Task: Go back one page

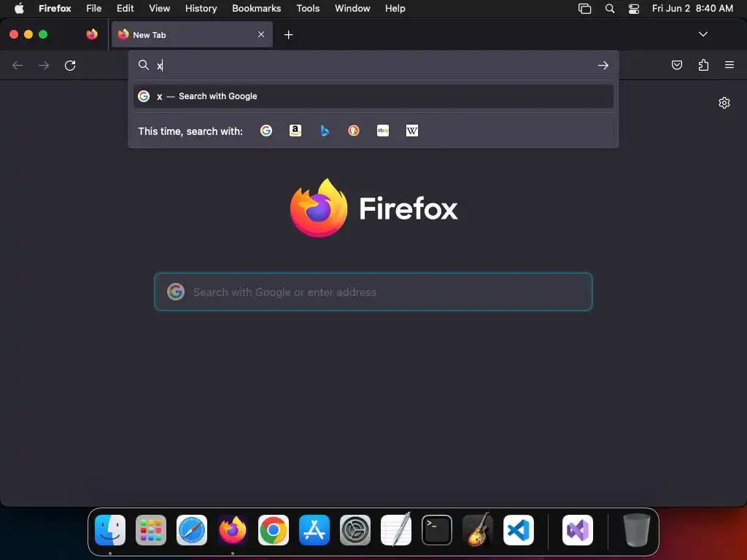Action: coord(18,65)
